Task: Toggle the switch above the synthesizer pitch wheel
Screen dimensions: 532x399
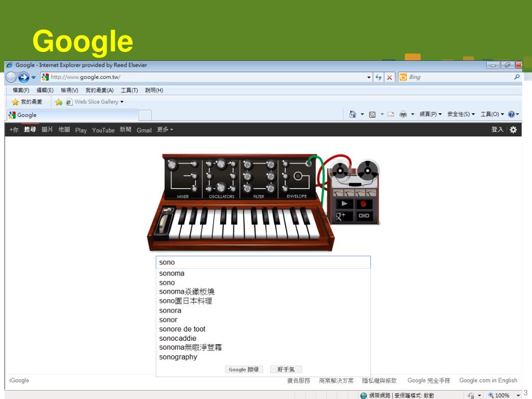Action: (x=167, y=211)
